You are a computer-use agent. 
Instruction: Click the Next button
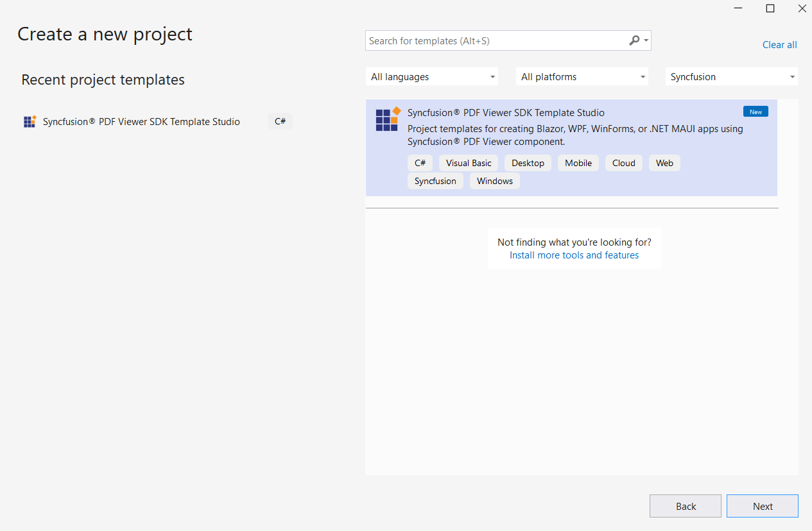coord(762,506)
